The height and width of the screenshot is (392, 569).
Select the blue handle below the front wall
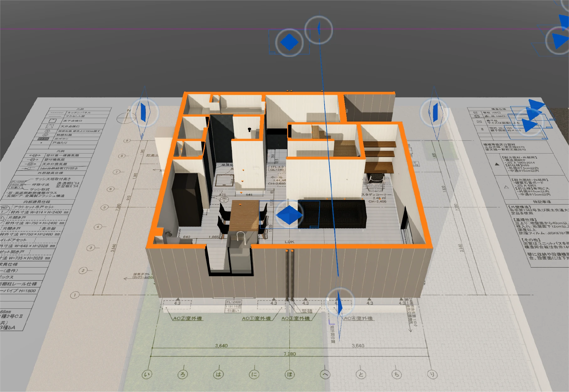[340, 302]
